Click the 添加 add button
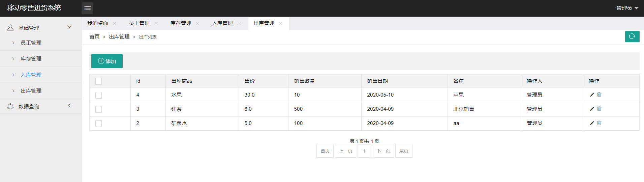Screen dimensions: 644x182 point(107,61)
